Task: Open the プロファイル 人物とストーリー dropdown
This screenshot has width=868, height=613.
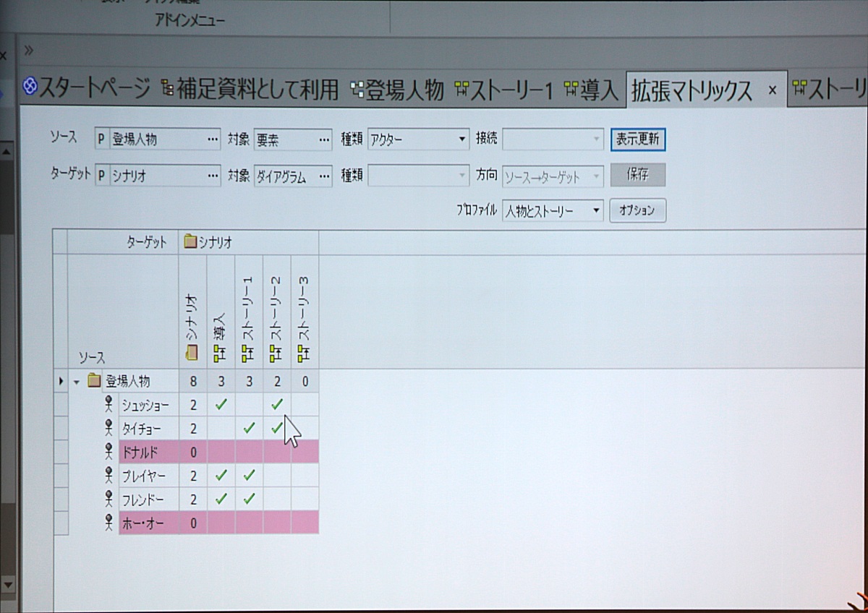Action: (x=596, y=211)
